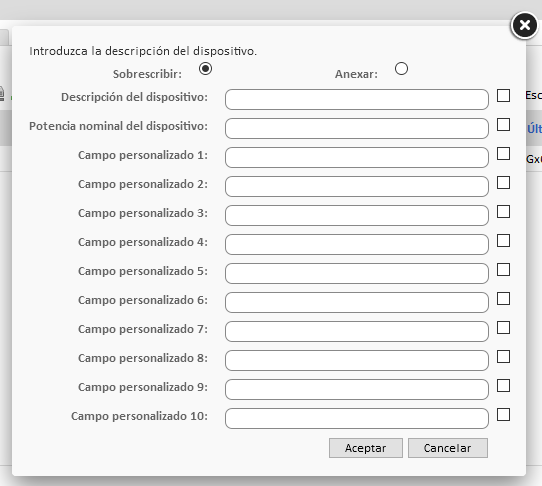Tick the checkbox beside Descripción del dispositivo

(503, 96)
